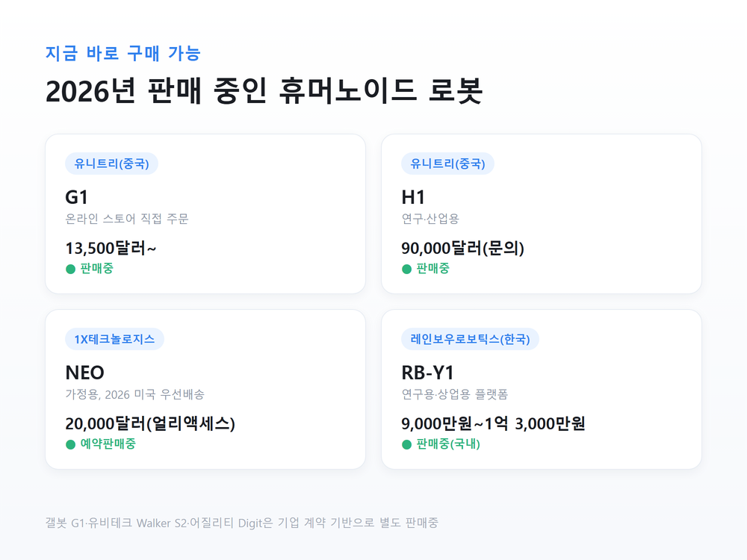
Task: Click the 레인보우로보틱스(한국) tag
Action: [x=470, y=339]
